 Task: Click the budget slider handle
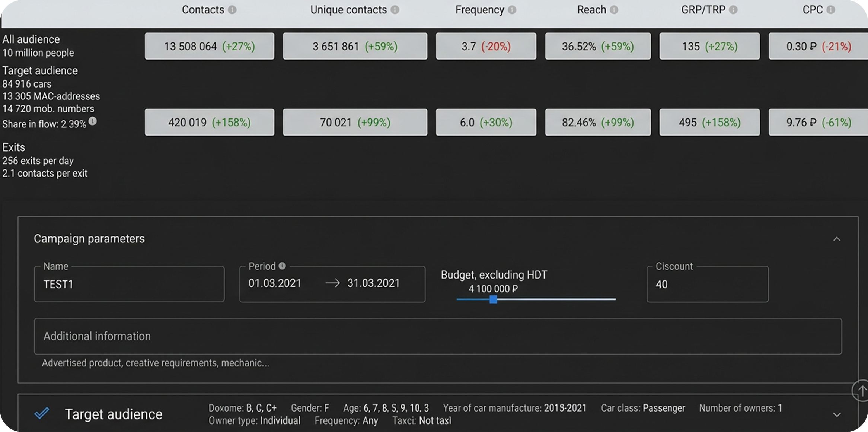tap(493, 299)
